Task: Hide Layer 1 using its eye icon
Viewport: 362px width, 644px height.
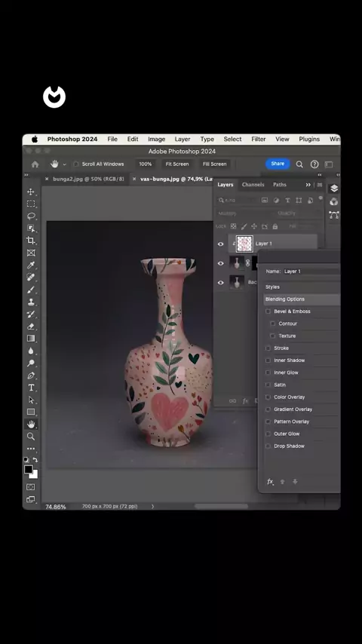Action: [221, 244]
